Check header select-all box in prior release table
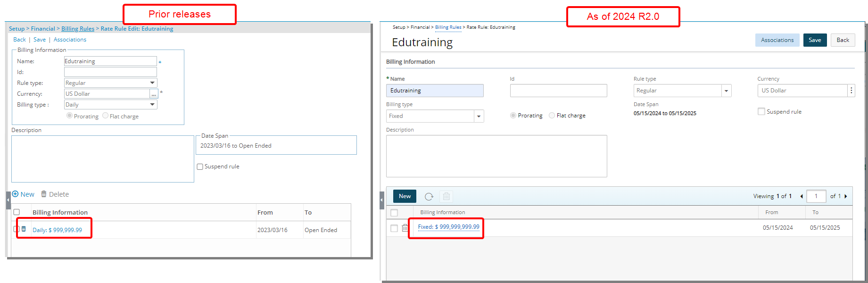Screen dimensions: 868x283 (17, 212)
